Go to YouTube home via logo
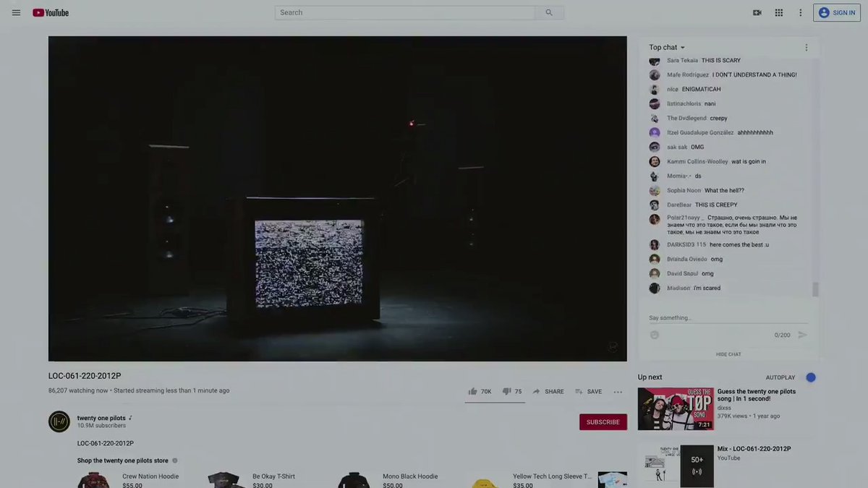868x488 pixels. tap(51, 12)
